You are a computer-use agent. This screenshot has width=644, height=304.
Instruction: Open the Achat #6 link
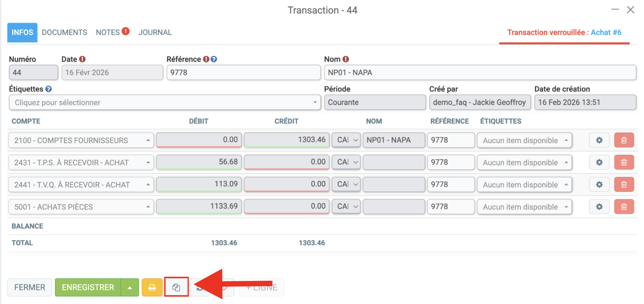tap(606, 32)
